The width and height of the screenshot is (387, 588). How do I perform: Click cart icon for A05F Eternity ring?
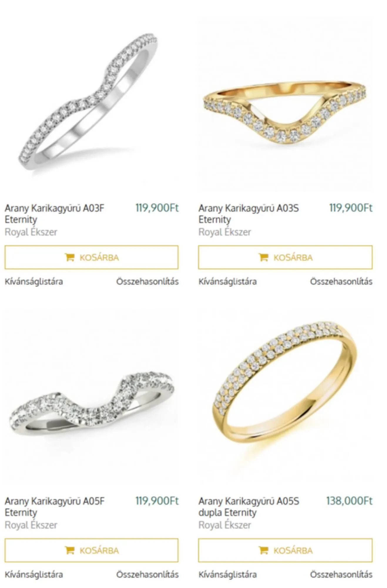pos(69,550)
